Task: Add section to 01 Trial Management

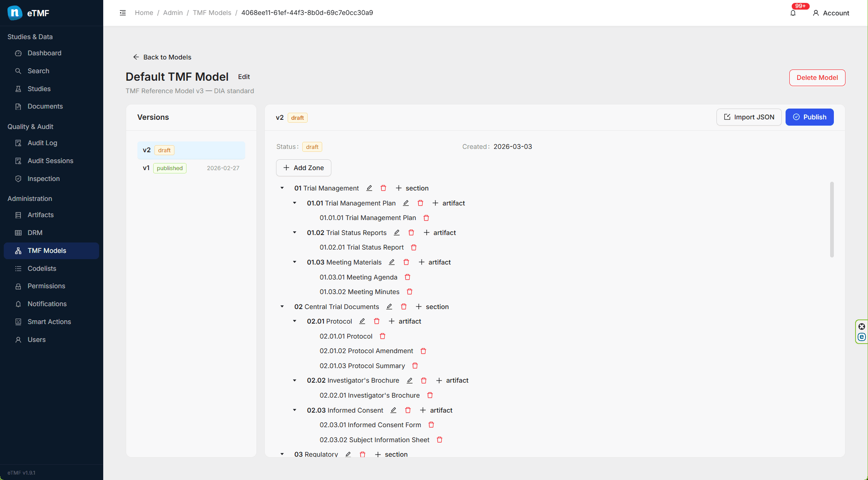Action: 412,188
